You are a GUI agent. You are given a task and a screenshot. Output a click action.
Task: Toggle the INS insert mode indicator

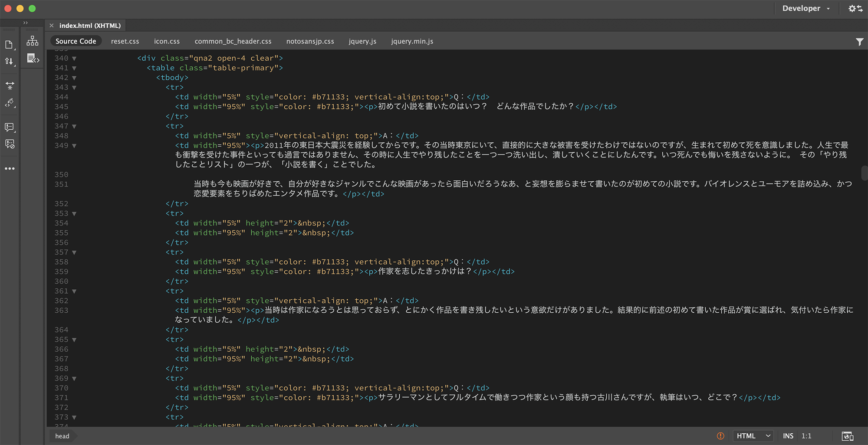pos(788,436)
